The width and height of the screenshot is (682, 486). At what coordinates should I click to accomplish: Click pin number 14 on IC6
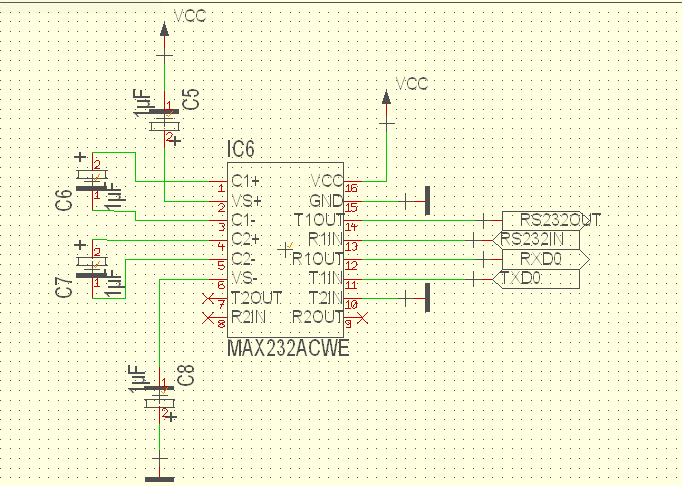(351, 227)
